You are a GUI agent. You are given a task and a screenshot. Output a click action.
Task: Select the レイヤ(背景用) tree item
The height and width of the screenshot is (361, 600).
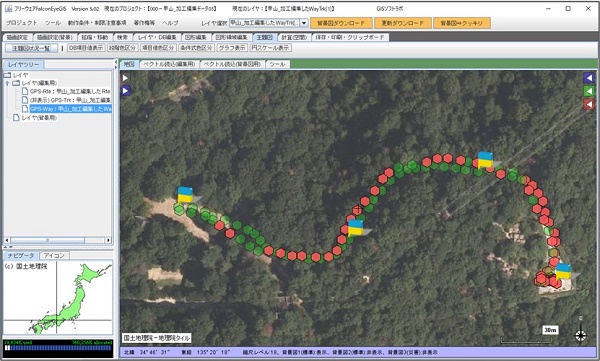35,118
